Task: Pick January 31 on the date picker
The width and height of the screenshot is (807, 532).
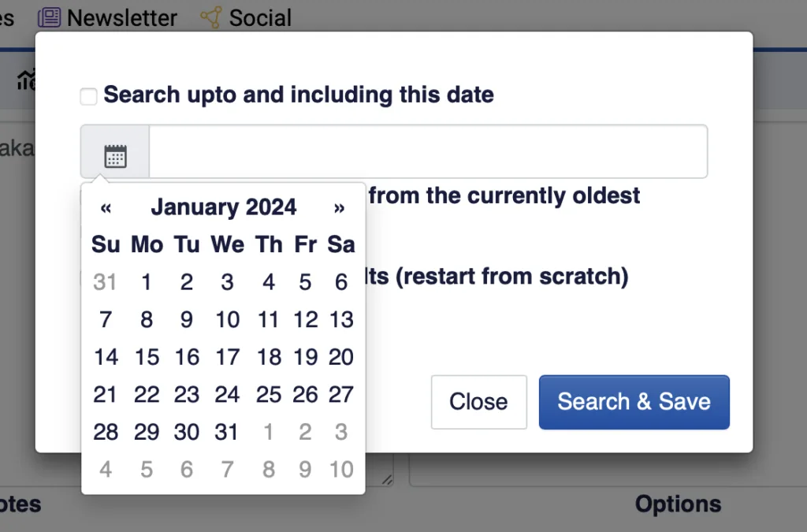Action: (227, 432)
